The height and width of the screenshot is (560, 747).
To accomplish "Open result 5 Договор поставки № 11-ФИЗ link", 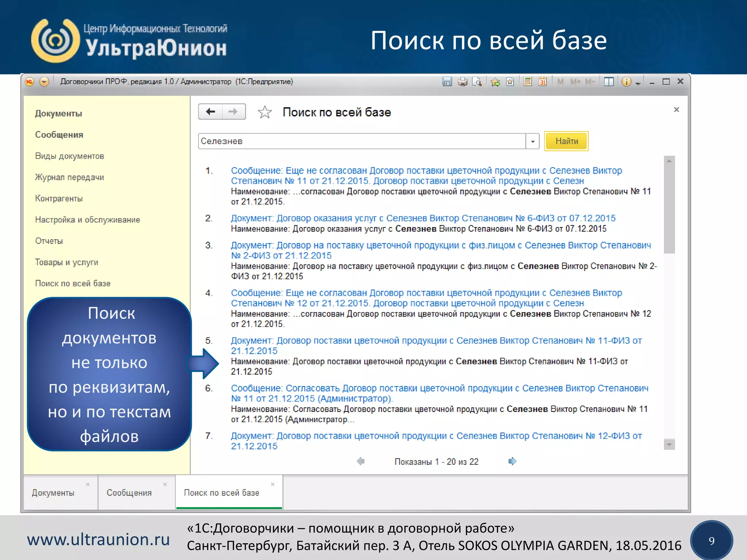I will [x=436, y=346].
